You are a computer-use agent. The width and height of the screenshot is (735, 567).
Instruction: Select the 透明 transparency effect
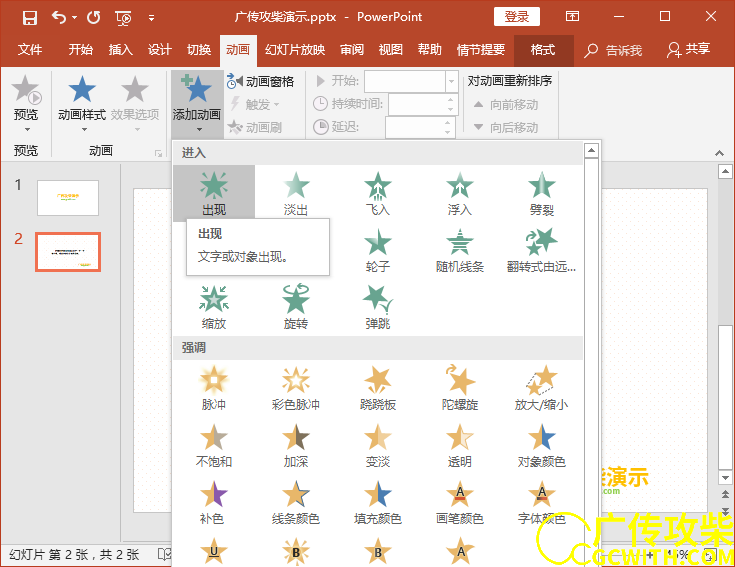point(460,445)
